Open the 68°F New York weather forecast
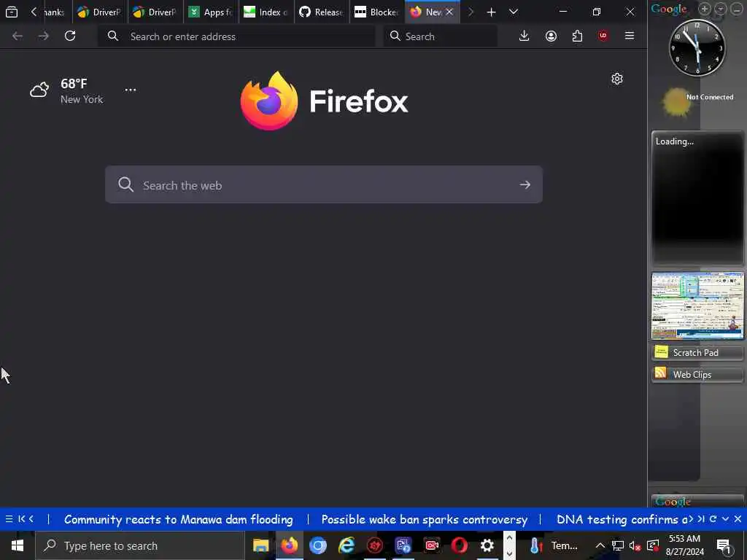Viewport: 747px width, 560px height. tap(66, 90)
